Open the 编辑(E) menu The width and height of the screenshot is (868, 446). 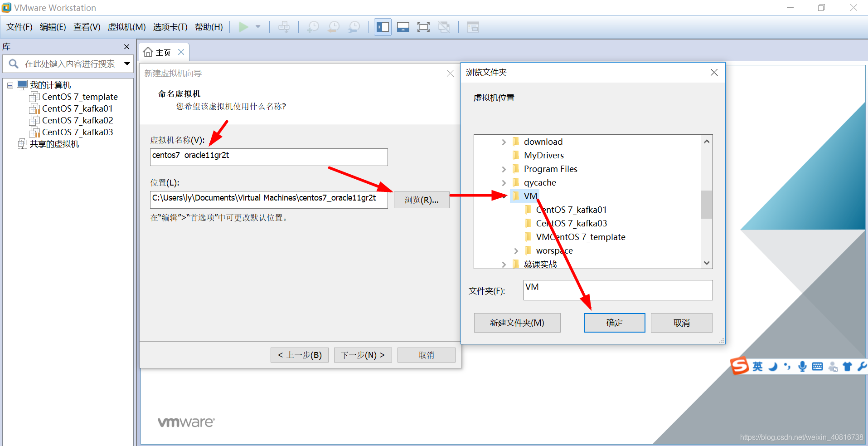(53, 27)
